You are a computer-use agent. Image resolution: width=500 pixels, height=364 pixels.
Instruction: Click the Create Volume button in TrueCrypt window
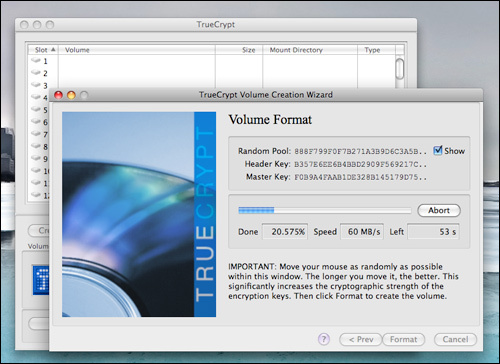point(39,230)
